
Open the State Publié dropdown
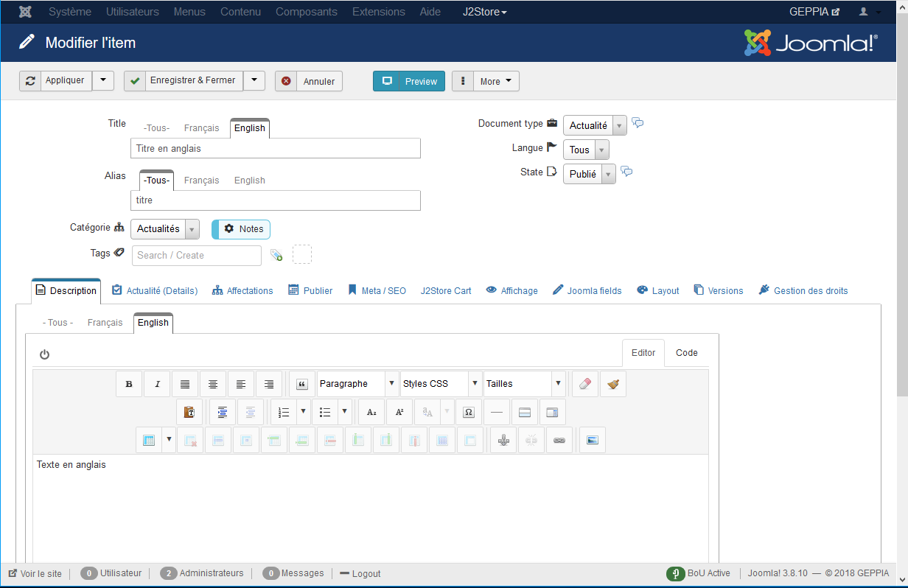[590, 175]
